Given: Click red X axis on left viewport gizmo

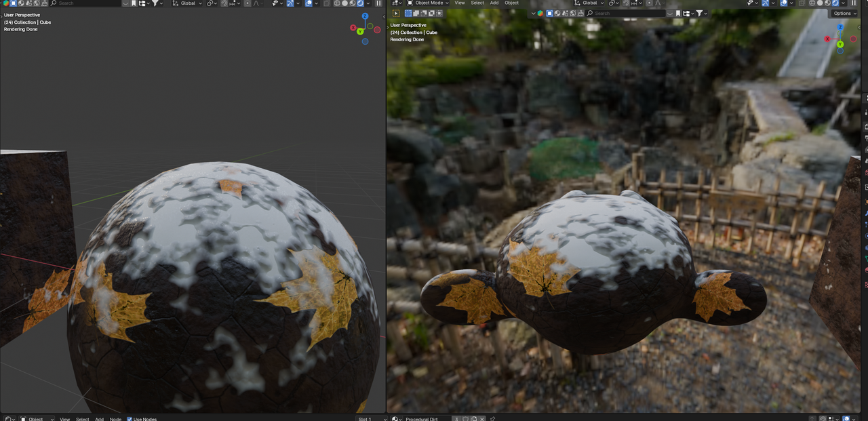Looking at the screenshot, I should point(353,28).
